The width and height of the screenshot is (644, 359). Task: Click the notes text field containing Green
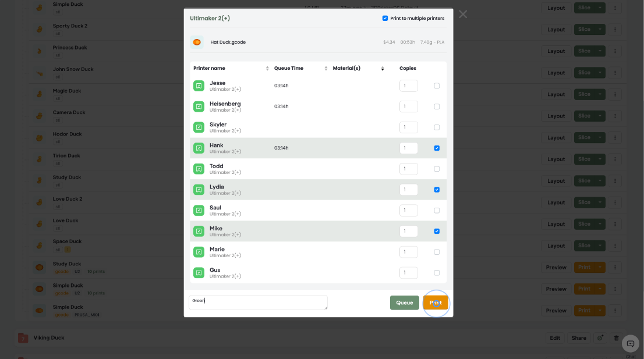258,303
